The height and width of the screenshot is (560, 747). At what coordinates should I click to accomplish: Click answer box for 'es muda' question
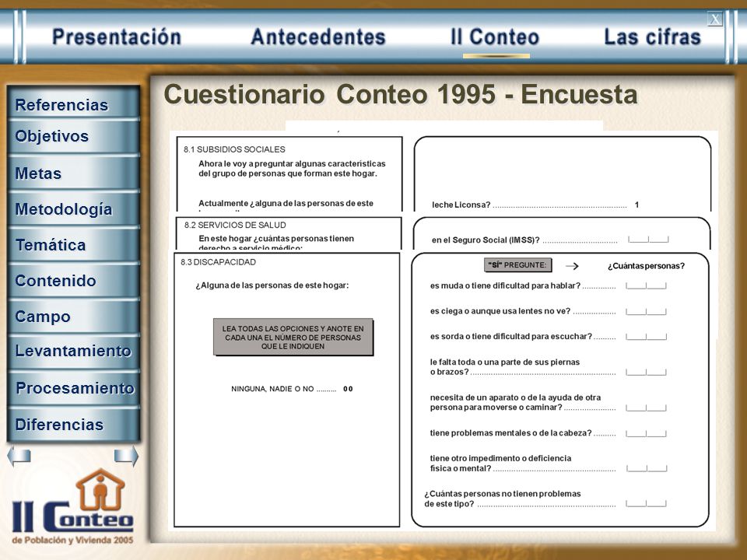tap(646, 285)
